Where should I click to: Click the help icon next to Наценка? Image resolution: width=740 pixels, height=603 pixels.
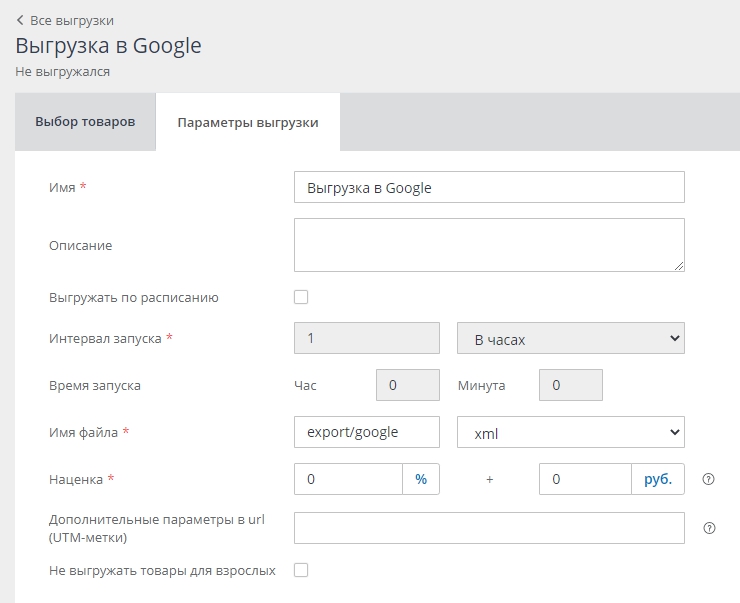pos(709,479)
